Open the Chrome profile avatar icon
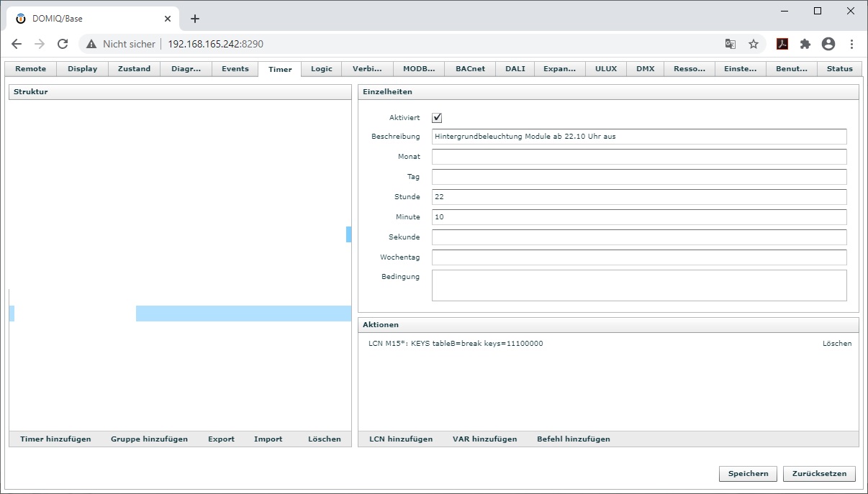The width and height of the screenshot is (868, 494). pyautogui.click(x=828, y=44)
